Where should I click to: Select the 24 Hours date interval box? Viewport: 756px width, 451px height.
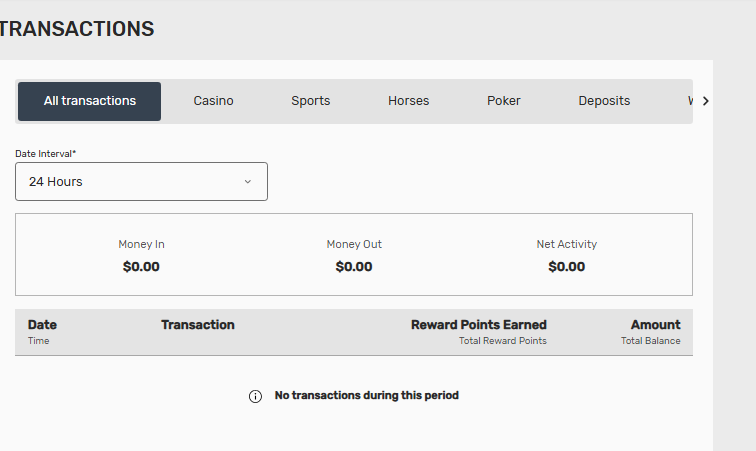141,181
